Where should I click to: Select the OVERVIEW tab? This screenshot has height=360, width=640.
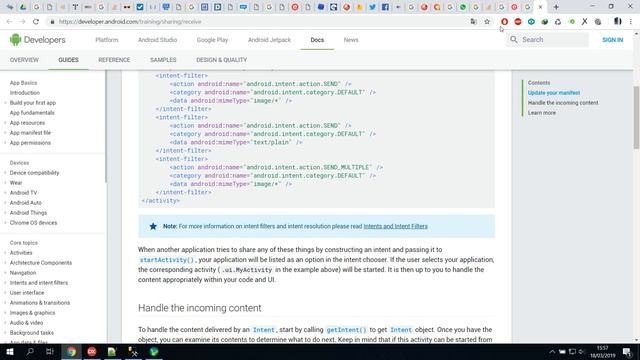[x=24, y=60]
